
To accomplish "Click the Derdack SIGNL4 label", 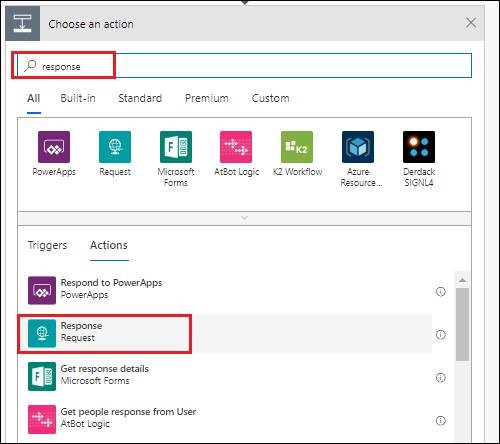I will [x=419, y=177].
